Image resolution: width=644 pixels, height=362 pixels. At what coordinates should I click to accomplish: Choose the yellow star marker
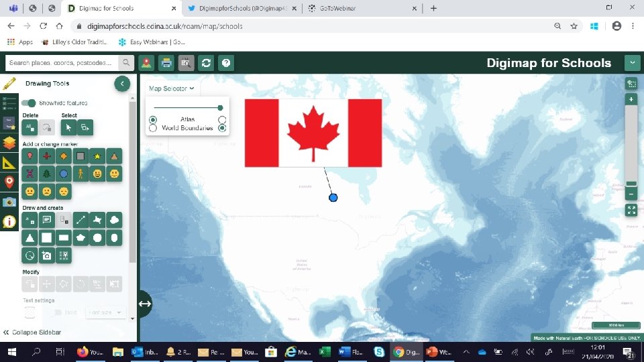97,156
